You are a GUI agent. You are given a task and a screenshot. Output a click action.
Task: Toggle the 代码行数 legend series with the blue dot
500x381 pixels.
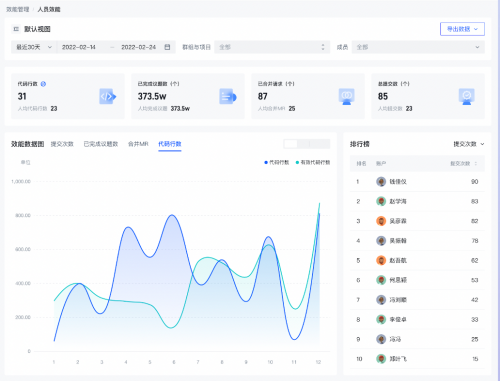pyautogui.click(x=277, y=162)
